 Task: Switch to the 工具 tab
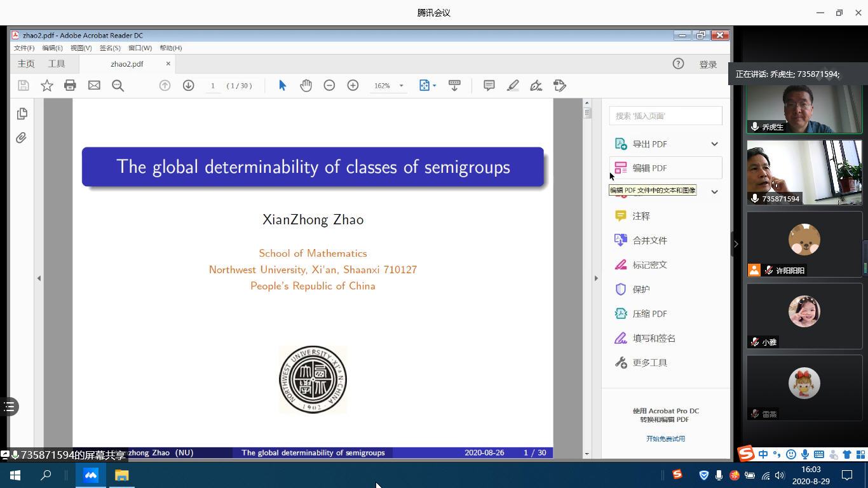(x=57, y=64)
